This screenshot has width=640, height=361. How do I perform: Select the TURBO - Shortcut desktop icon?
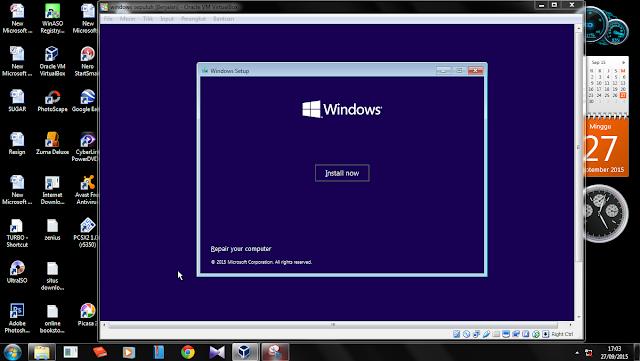[17, 233]
